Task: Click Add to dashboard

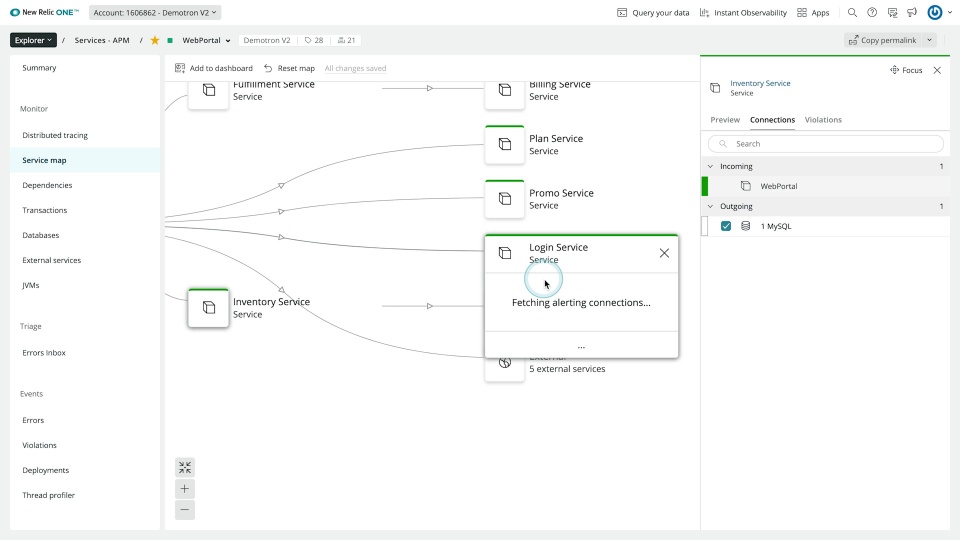Action: point(214,69)
